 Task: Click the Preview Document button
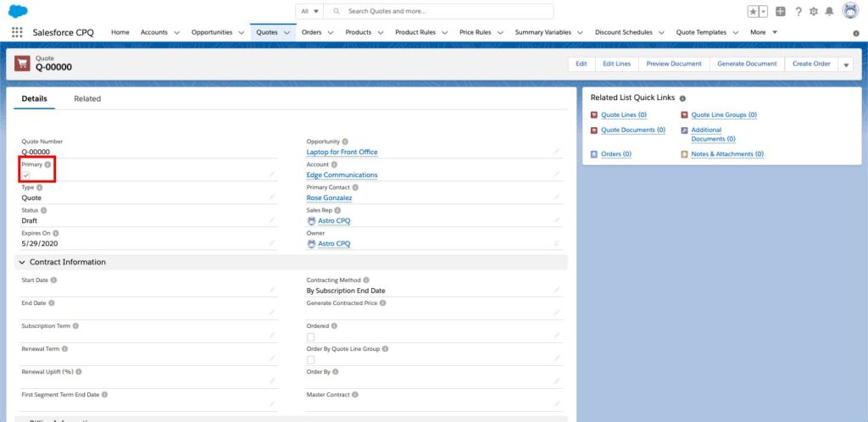pyautogui.click(x=674, y=64)
